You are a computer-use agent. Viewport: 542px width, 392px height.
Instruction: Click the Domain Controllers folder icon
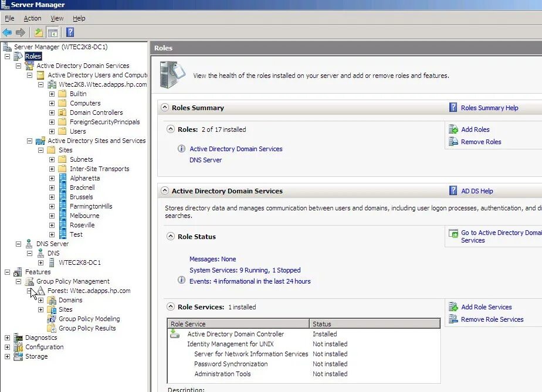click(62, 113)
